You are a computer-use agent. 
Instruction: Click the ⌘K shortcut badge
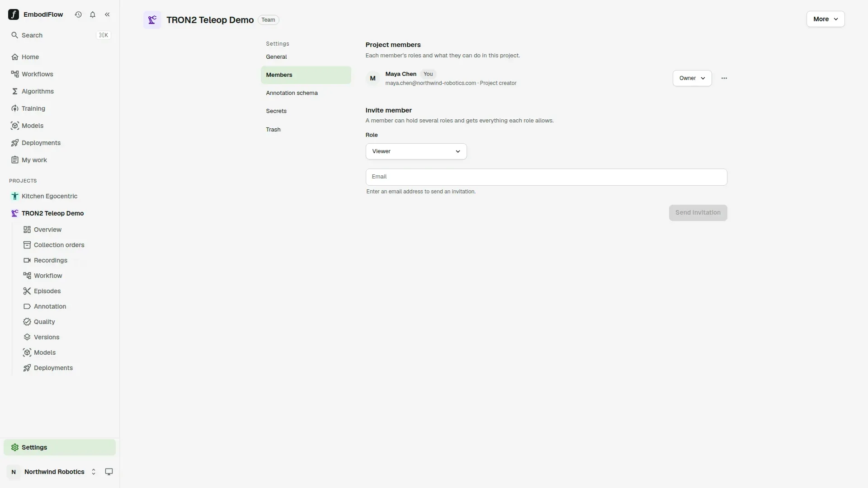tap(104, 35)
